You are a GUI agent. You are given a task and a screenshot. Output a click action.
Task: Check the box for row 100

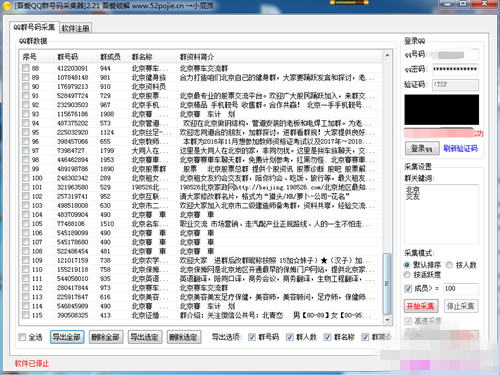26,178
